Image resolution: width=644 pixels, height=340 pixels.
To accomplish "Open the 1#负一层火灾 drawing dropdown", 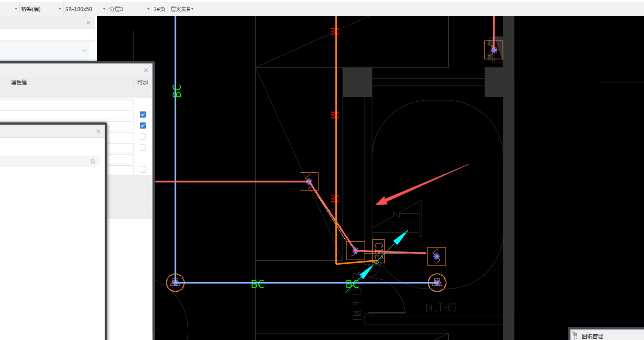I will (x=174, y=9).
